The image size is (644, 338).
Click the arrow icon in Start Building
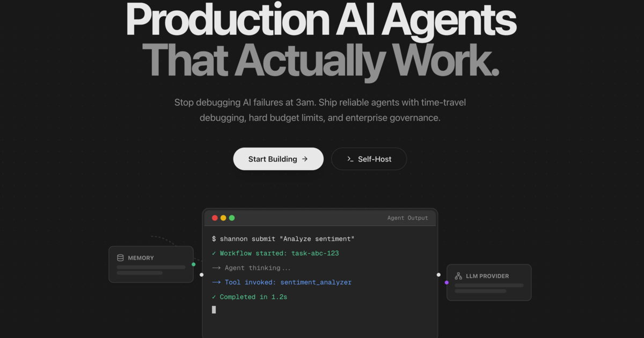tap(305, 159)
